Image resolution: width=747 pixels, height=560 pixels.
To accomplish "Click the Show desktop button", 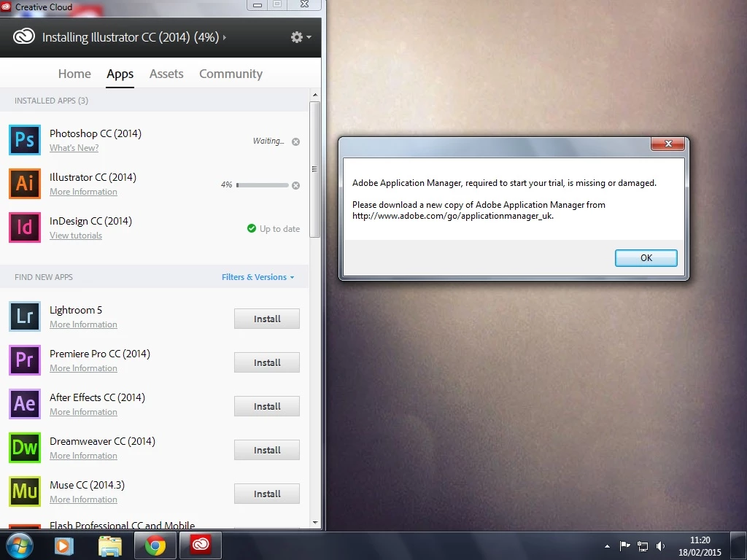I will (739, 545).
